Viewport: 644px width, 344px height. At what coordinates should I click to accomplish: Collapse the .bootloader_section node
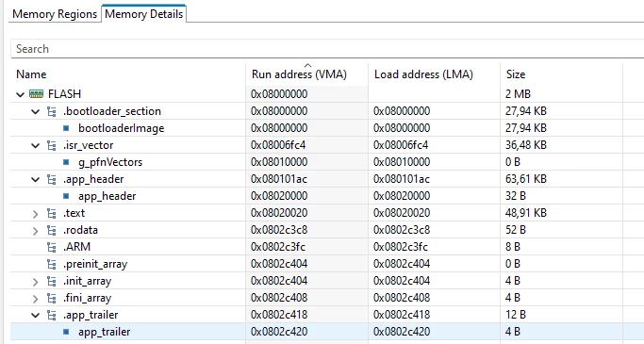pos(35,111)
